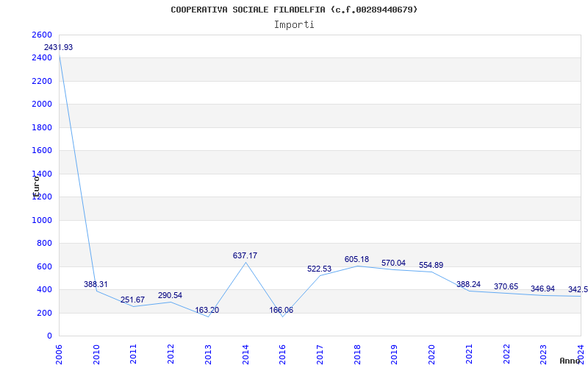Select the x-axis year 2013
This screenshot has width=588, height=368.
pos(208,354)
